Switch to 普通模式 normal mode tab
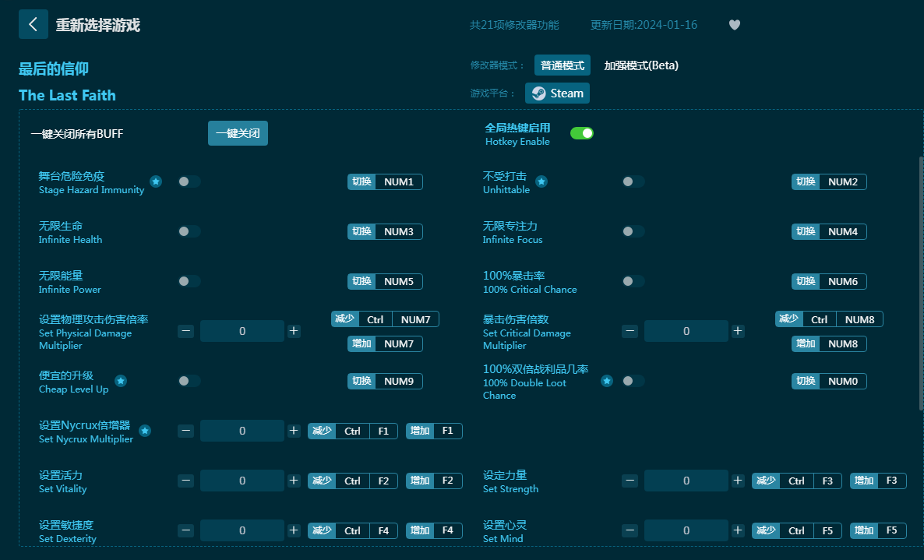Viewport: 924px width, 560px height. tap(563, 65)
